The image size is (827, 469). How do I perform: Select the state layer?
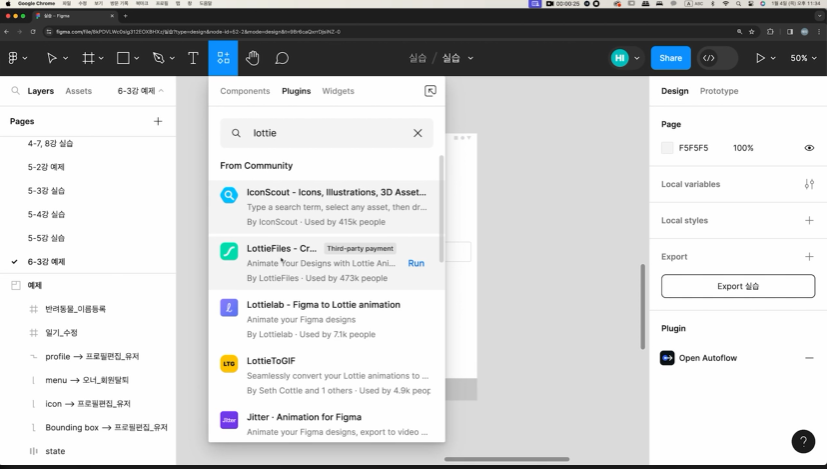(55, 451)
